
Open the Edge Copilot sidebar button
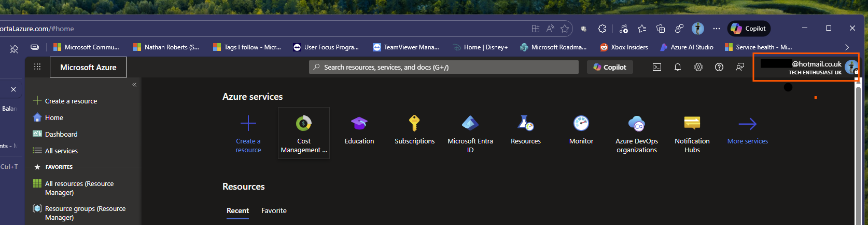tap(749, 29)
